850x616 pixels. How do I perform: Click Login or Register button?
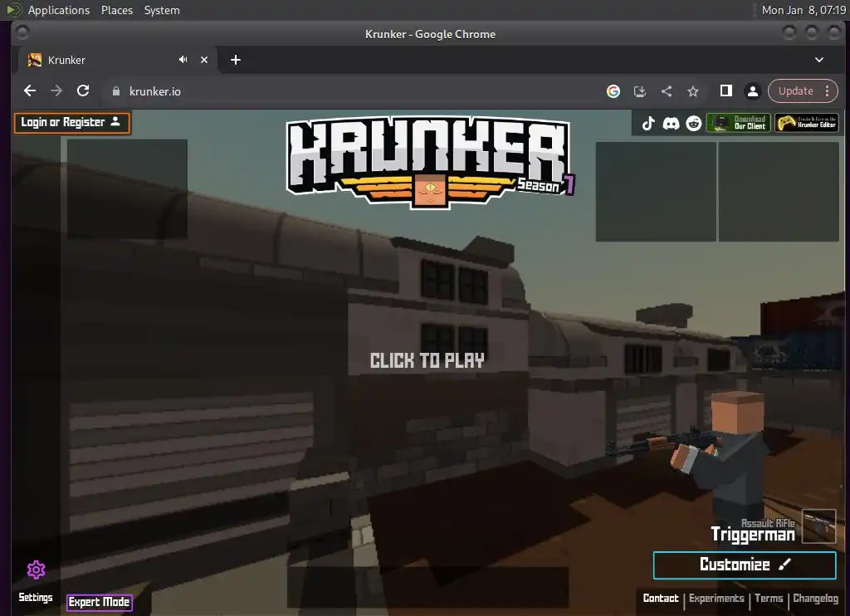click(x=72, y=123)
